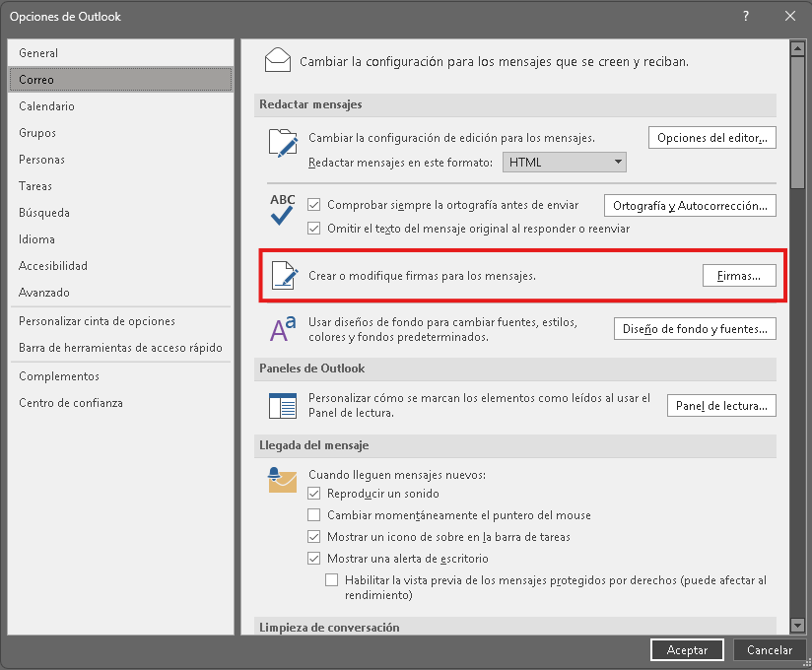Toggle Comprobar siempre la ortografía antes de enviar
The image size is (812, 670).
313,205
